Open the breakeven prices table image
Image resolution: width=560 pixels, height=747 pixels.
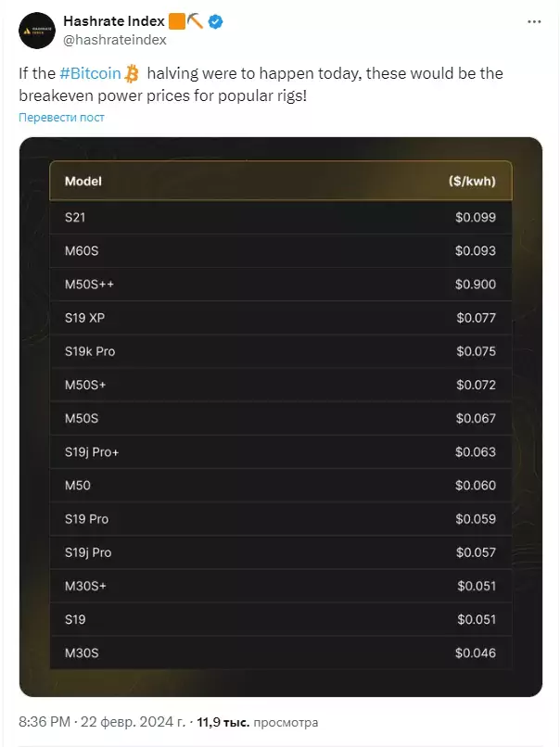[x=280, y=417]
